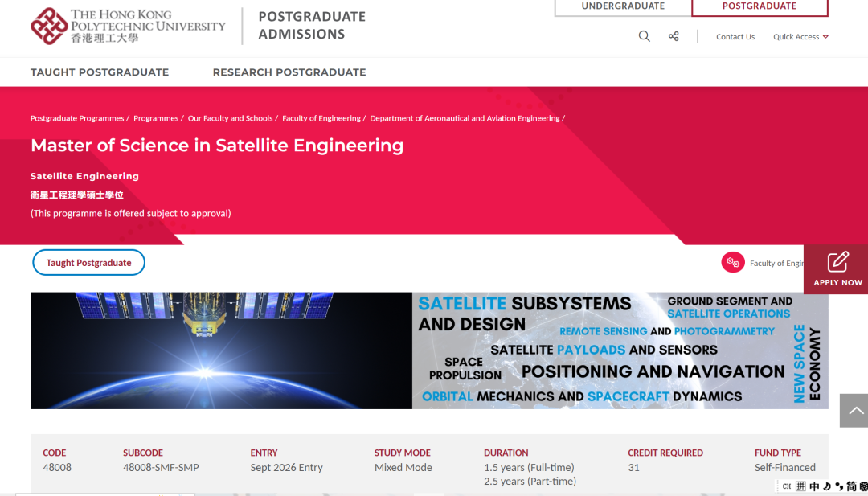Image resolution: width=868 pixels, height=496 pixels.
Task: Open the Research Postgraduate nav menu
Action: point(289,72)
